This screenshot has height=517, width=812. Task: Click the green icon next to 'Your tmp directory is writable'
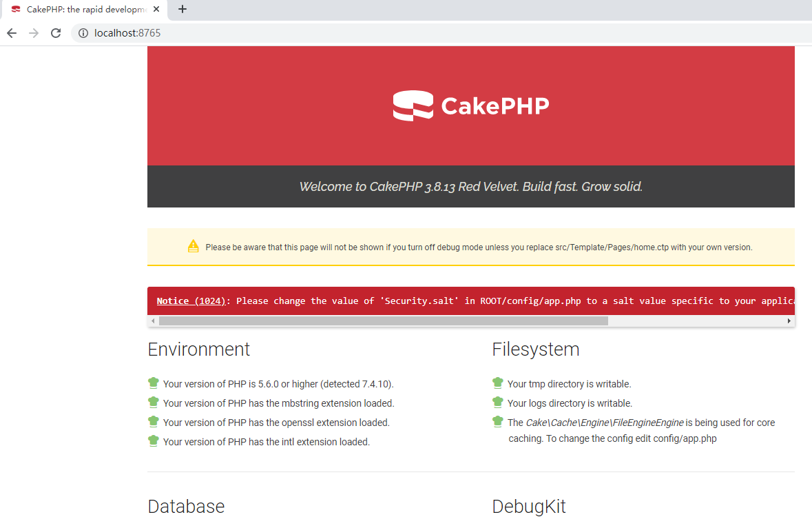point(498,383)
